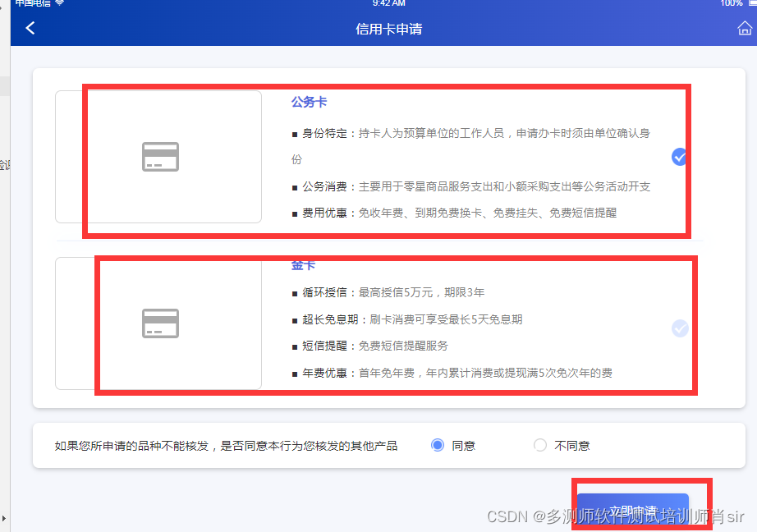Image resolution: width=757 pixels, height=532 pixels.
Task: Click the 公务卡 card image placeholder
Action: coord(159,156)
